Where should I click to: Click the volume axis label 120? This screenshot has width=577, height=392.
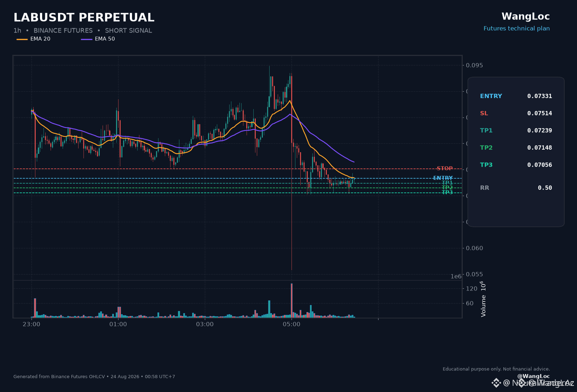(472, 289)
